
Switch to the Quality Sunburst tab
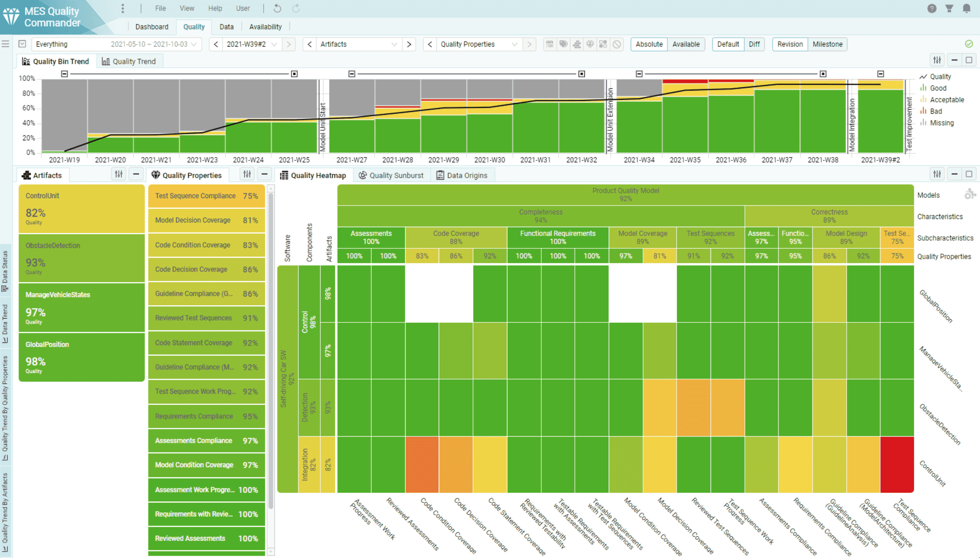(x=391, y=175)
